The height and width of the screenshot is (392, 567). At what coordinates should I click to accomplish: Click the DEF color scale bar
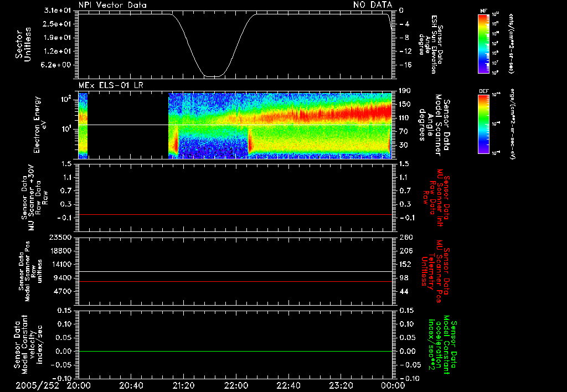[484, 124]
